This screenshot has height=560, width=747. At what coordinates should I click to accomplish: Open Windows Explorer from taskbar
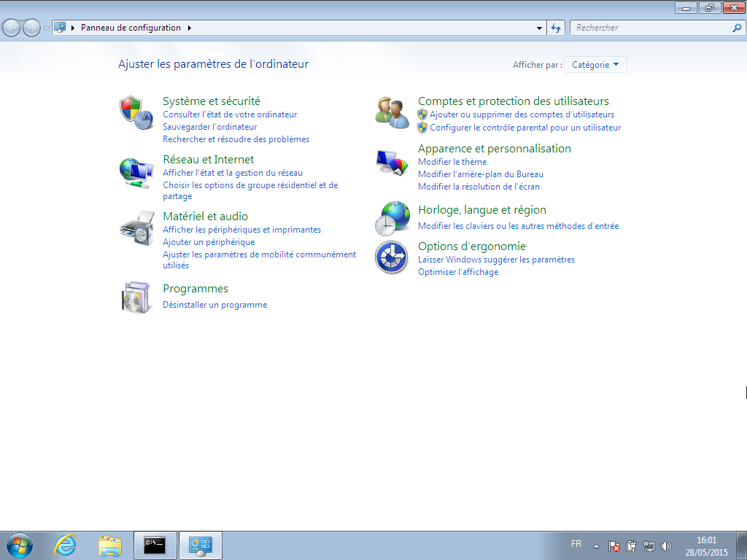(x=110, y=545)
